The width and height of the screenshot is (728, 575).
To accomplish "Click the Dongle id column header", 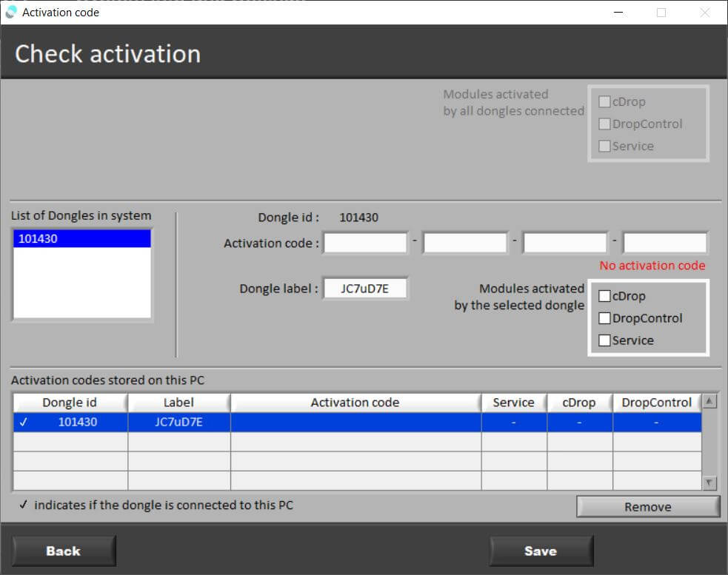I will coord(70,403).
